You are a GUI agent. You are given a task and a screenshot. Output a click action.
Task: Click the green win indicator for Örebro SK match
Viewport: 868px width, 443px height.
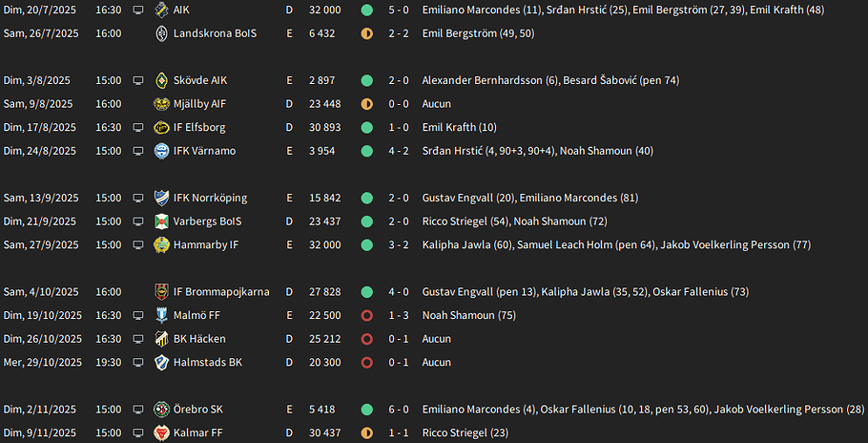click(x=366, y=410)
